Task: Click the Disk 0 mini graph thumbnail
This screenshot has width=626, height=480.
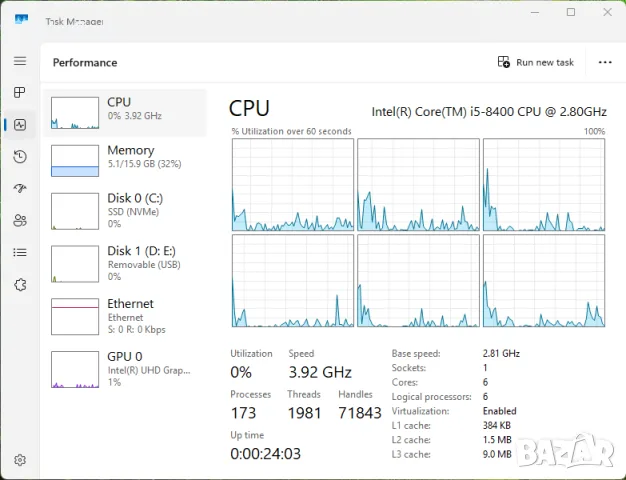Action: point(75,211)
